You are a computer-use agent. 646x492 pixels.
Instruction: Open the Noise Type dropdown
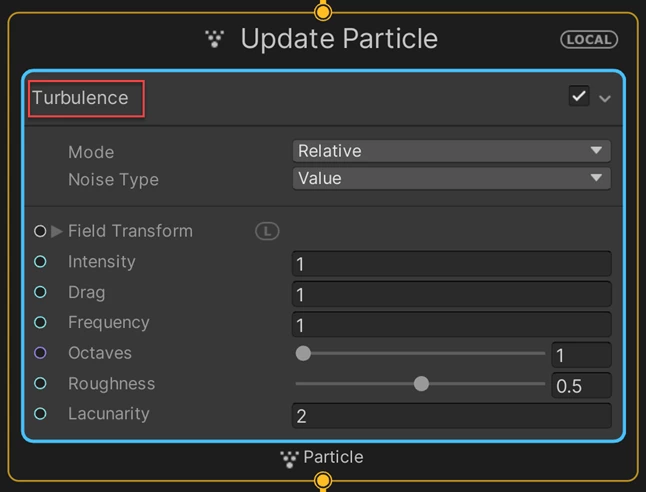pos(452,179)
